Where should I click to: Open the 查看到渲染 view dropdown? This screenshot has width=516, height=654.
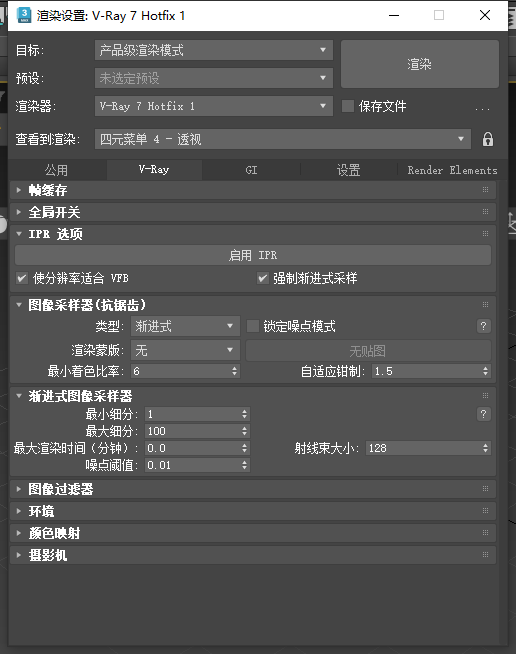(283, 139)
